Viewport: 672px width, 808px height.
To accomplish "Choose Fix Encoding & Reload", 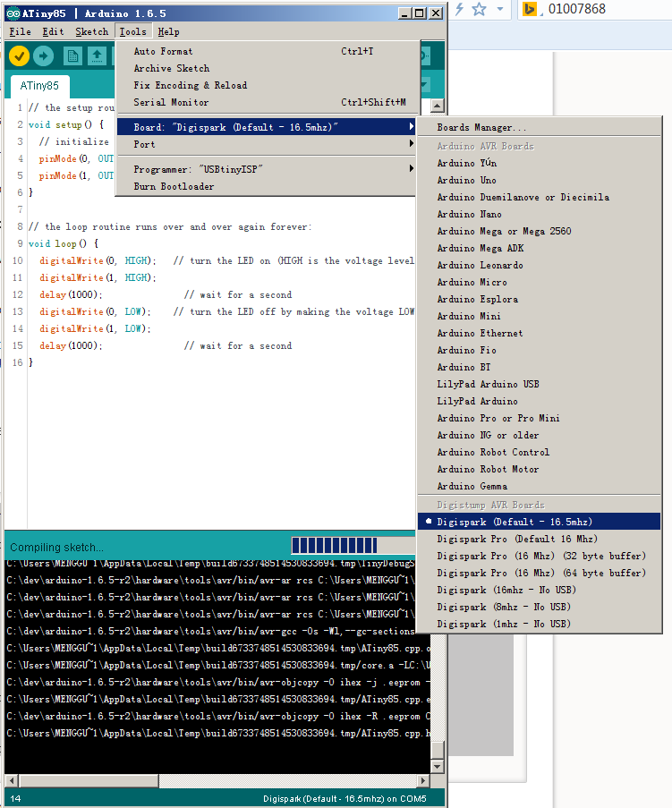I will click(x=266, y=85).
